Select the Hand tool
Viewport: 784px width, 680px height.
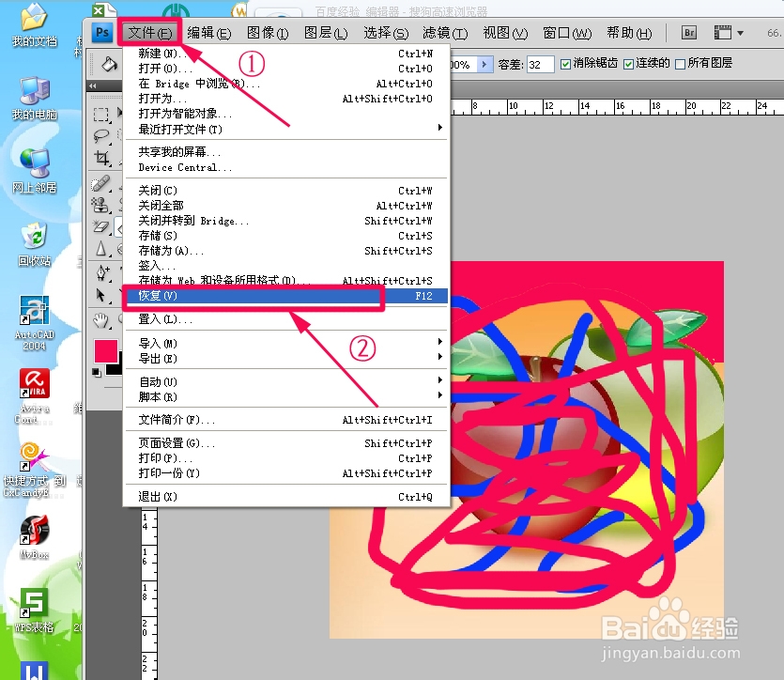tap(102, 322)
